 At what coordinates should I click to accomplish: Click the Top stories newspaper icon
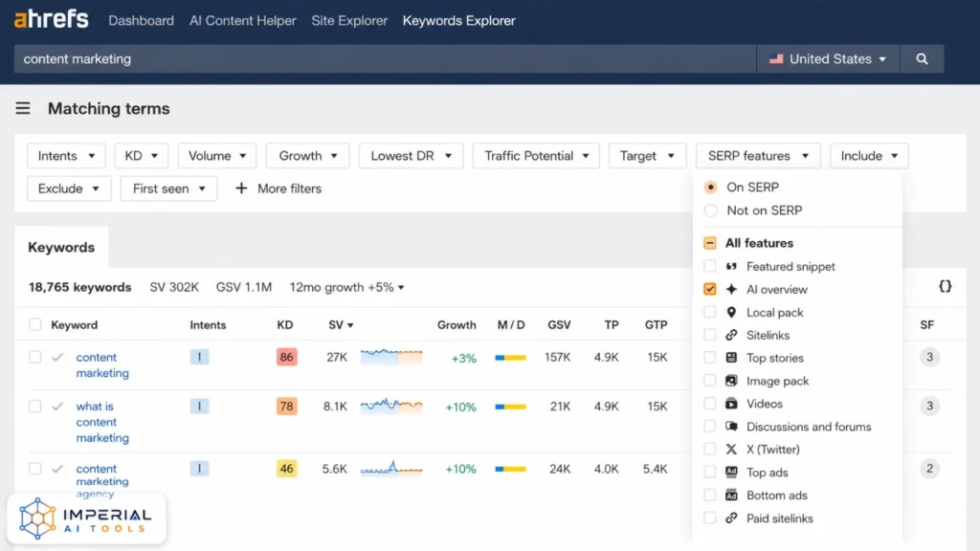(x=731, y=358)
